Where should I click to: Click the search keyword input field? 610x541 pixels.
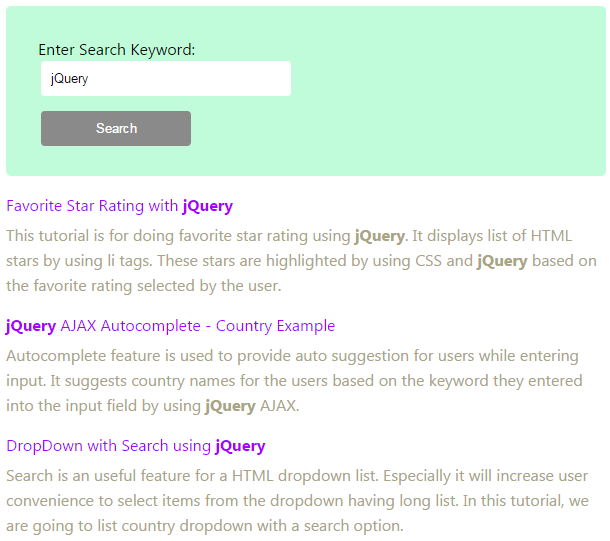pos(166,78)
